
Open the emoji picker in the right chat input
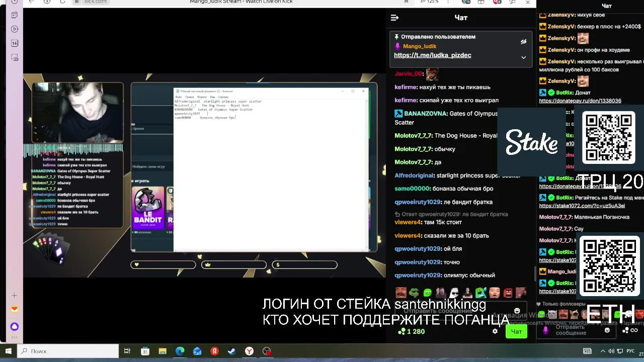607,330
